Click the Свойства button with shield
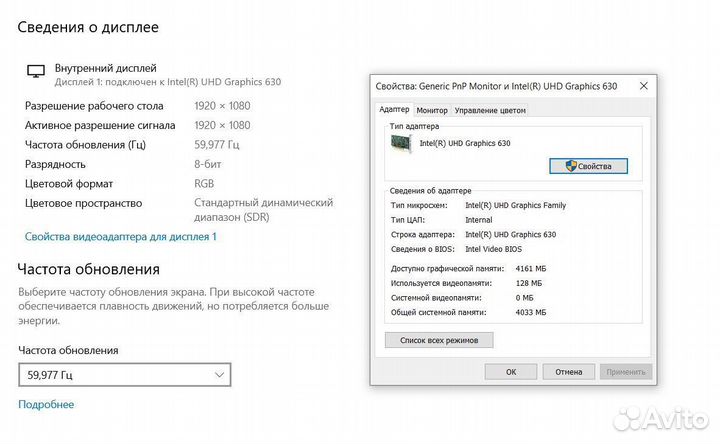Screen dimensions: 720x444 [x=589, y=166]
